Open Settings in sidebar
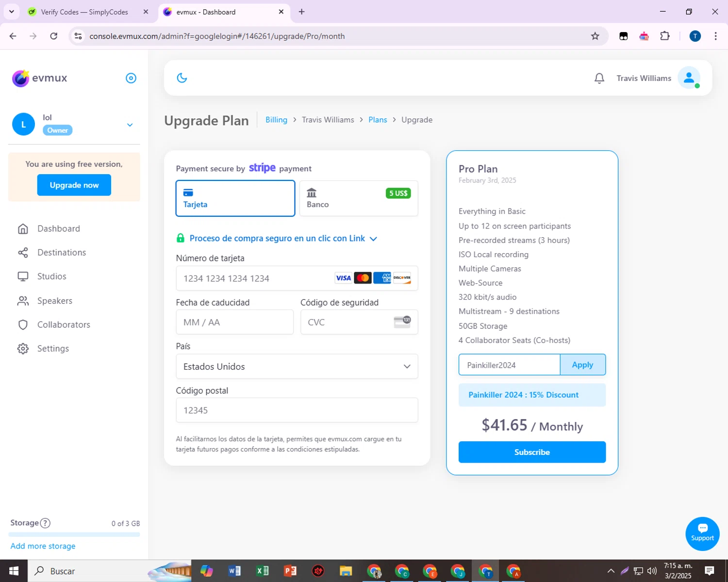 click(x=53, y=348)
